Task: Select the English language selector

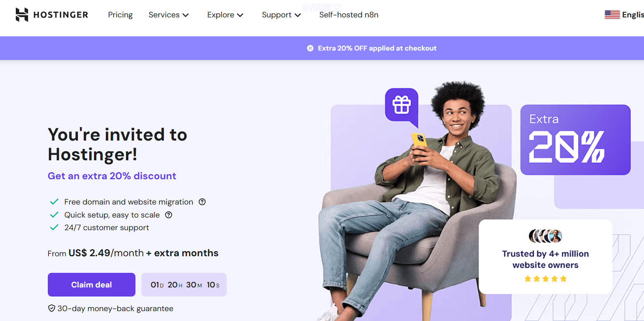Action: 633,15
